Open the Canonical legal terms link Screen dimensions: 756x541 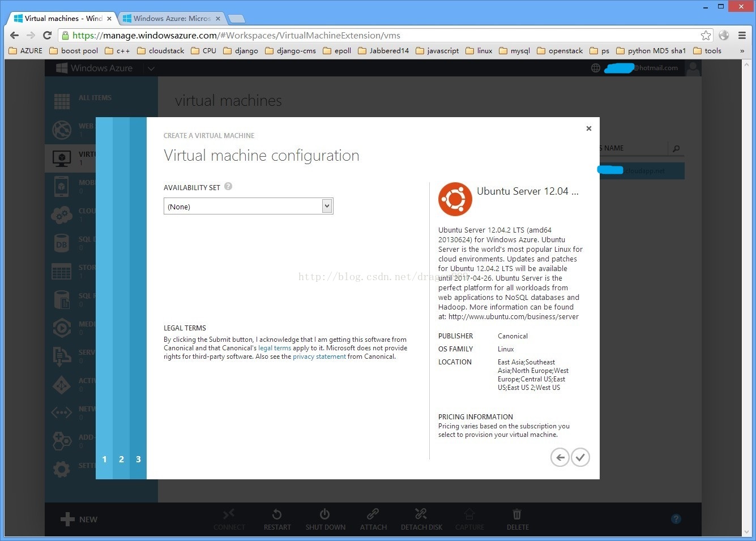[x=275, y=348]
